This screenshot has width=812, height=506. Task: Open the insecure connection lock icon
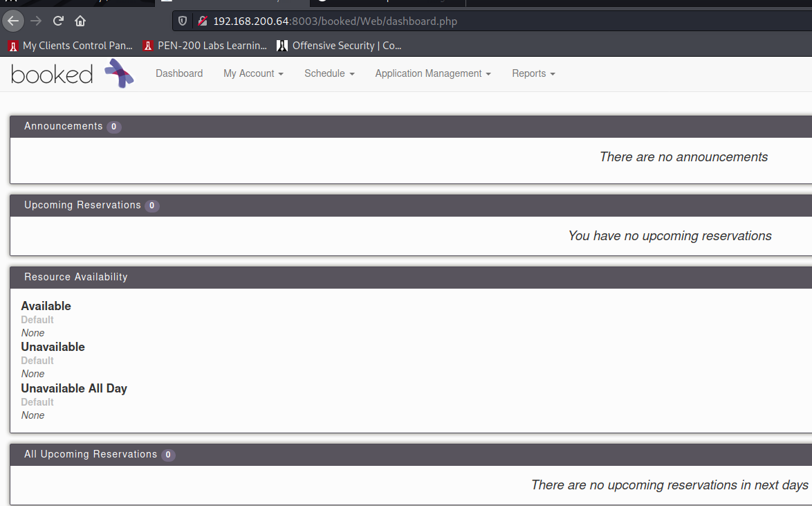click(202, 21)
